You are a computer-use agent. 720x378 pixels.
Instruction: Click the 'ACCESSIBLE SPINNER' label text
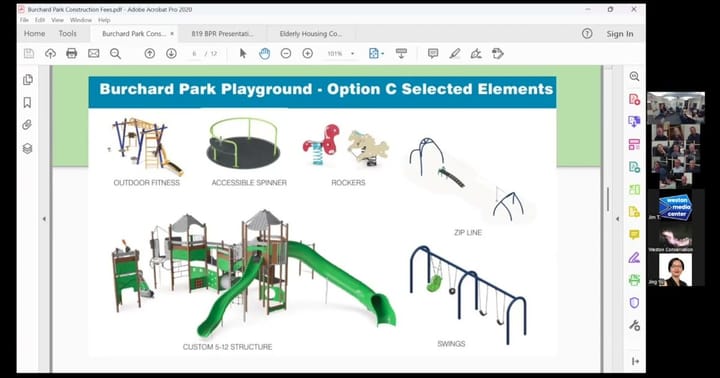[249, 182]
